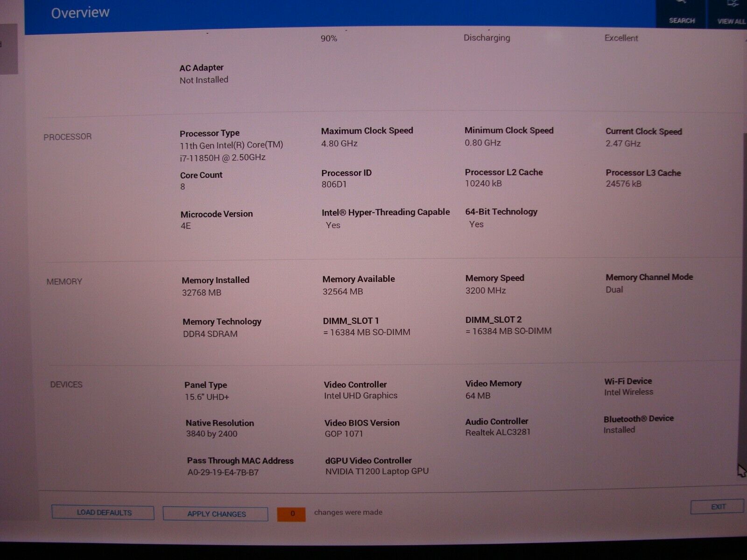
Task: Click Processor L3 Cache value 24576 kB
Action: 624,184
